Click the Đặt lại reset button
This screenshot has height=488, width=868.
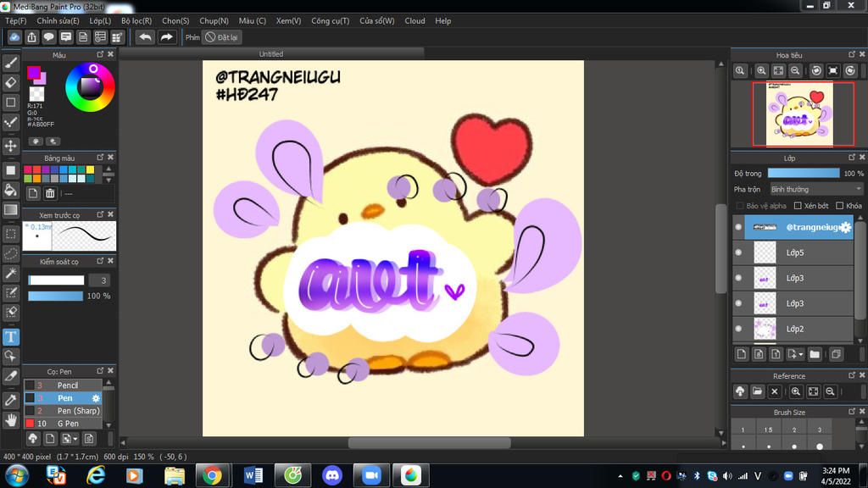click(222, 37)
